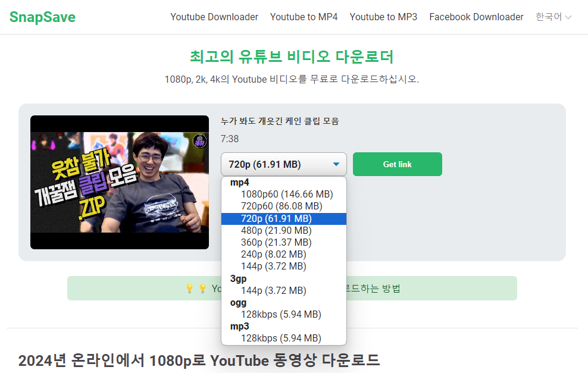Choose 720p60 (86.08 MB) option
This screenshot has width=588, height=373.
click(x=284, y=206)
